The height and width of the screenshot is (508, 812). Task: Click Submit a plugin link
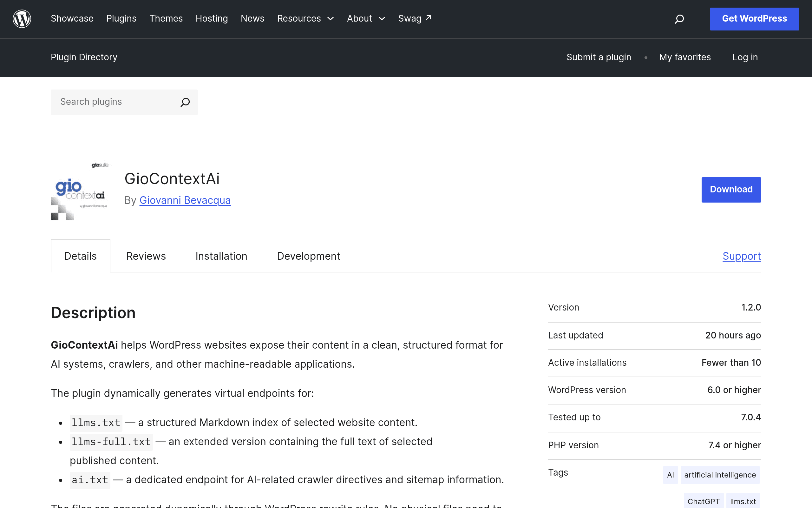tap(599, 57)
